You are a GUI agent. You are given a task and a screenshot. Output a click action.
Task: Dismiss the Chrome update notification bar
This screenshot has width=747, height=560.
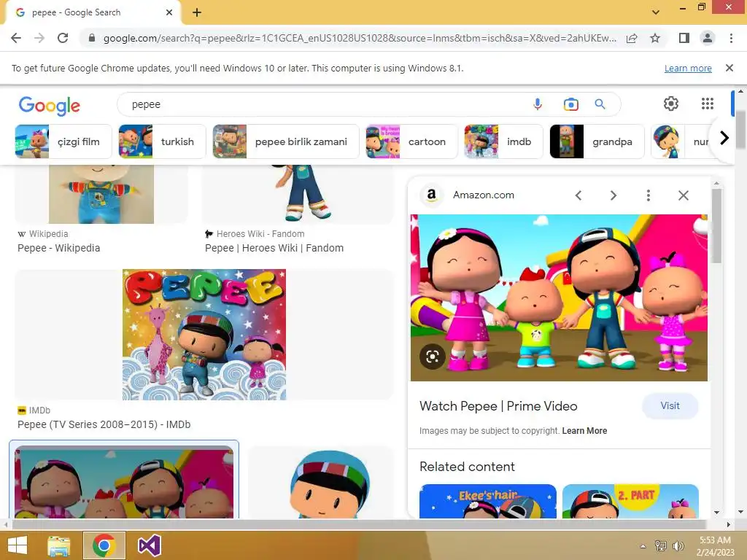pos(729,68)
